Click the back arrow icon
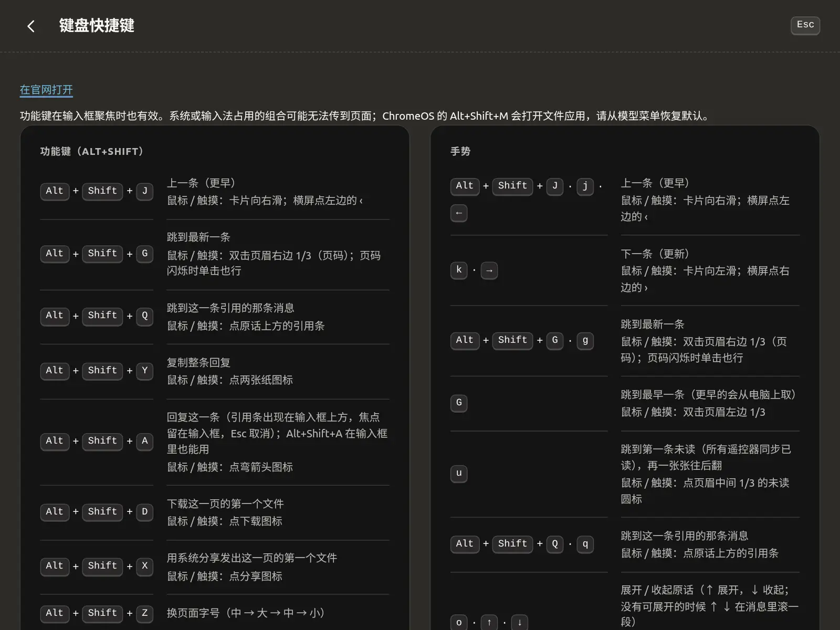 31,26
